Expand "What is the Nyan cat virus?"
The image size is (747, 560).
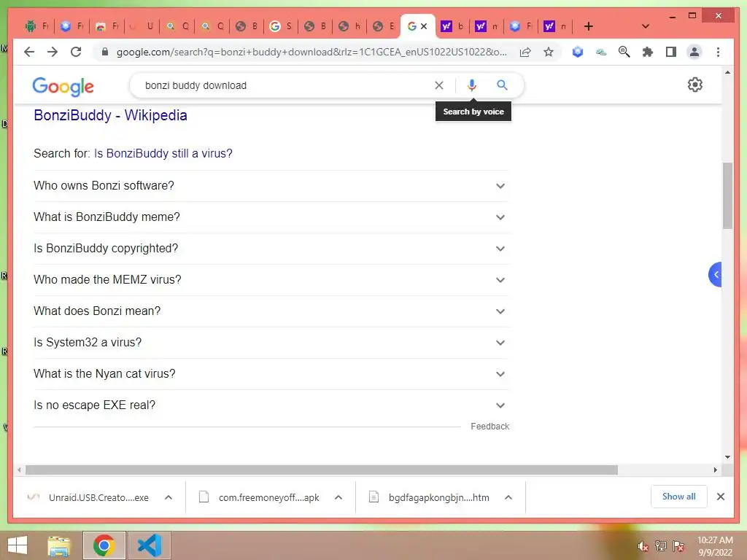[271, 374]
